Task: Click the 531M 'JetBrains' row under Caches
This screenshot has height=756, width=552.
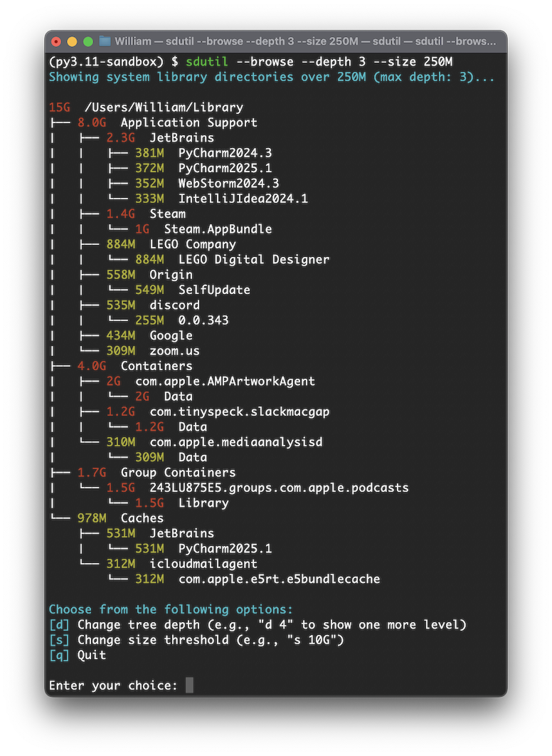Action: click(160, 533)
